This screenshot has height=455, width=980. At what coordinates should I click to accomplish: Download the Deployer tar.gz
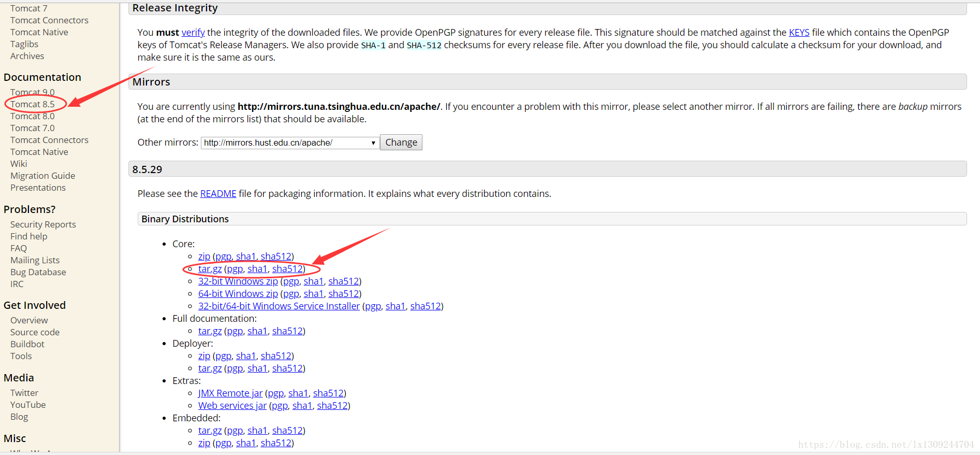[210, 368]
